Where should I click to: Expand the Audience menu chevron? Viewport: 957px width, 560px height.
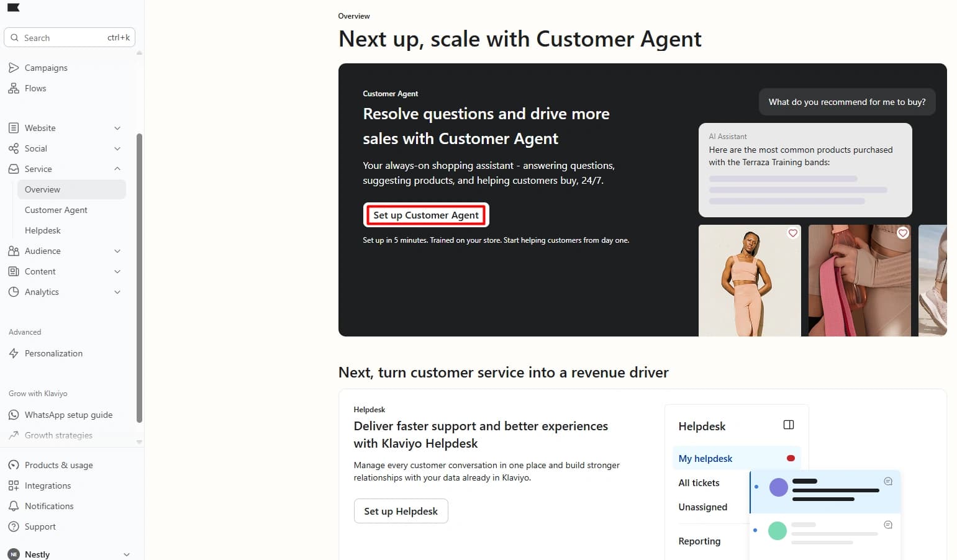click(117, 251)
